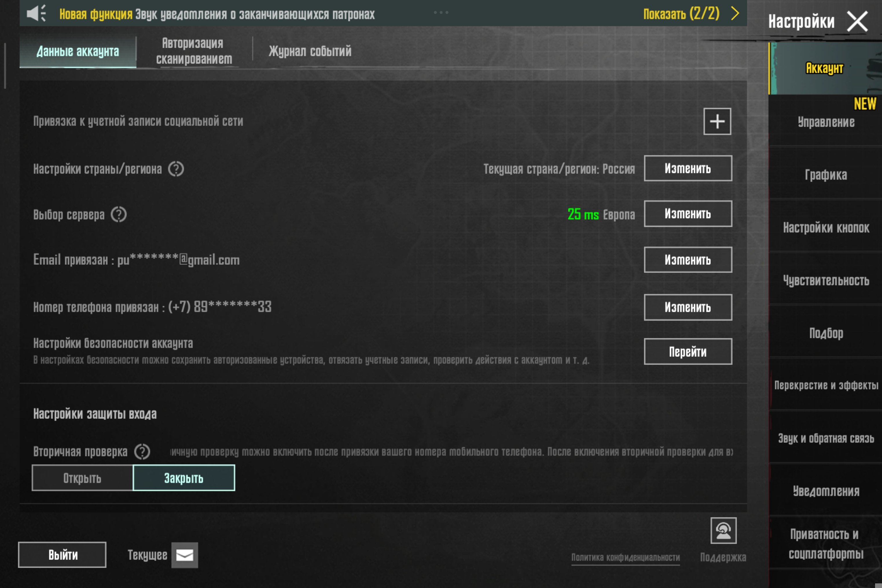Click the speaker icon in notification banner

coord(36,14)
